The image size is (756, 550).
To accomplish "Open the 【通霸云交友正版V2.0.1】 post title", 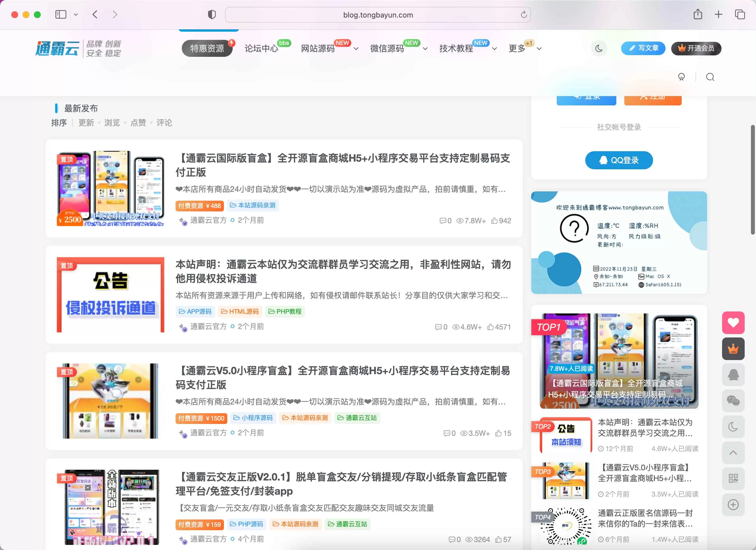I will click(342, 484).
